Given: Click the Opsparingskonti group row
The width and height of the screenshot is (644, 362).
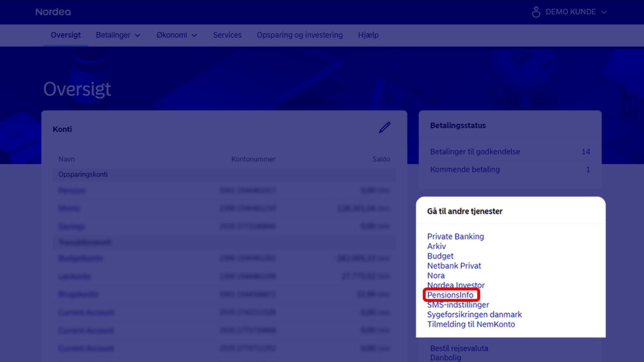Looking at the screenshot, I should [223, 174].
